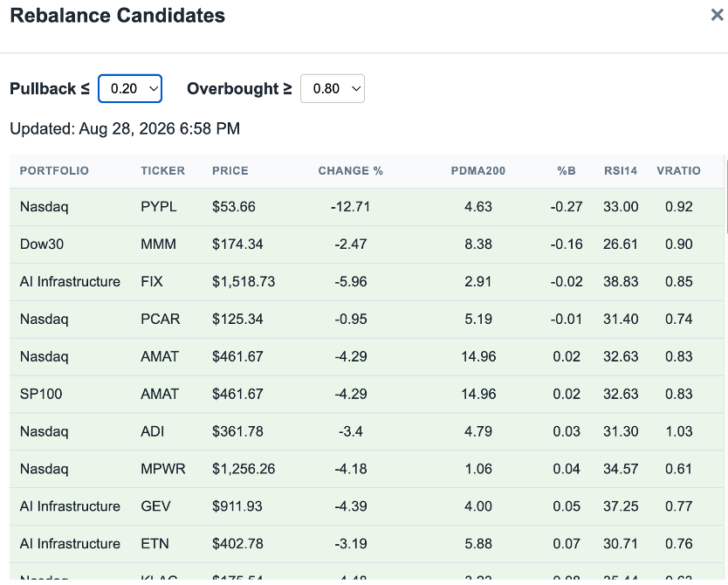Click the Dow30 portfolio cell
The height and width of the screenshot is (585, 728).
pyautogui.click(x=41, y=244)
